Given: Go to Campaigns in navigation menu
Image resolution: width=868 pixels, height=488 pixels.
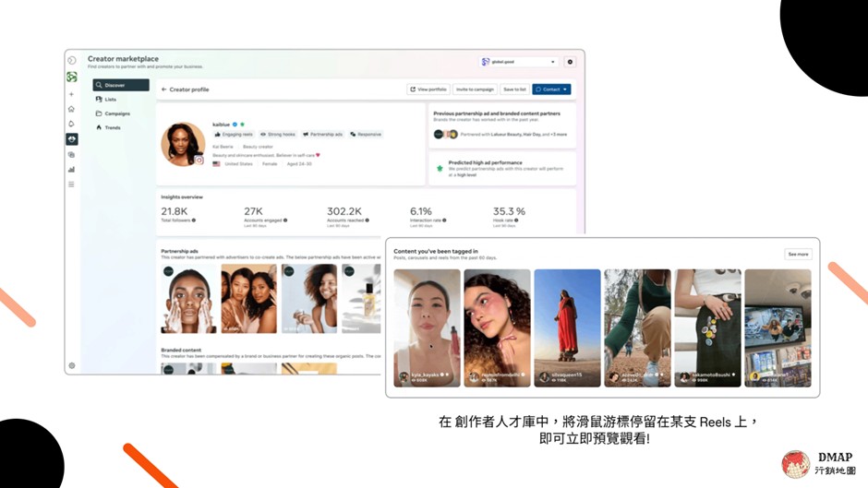Looking at the screenshot, I should [x=116, y=113].
